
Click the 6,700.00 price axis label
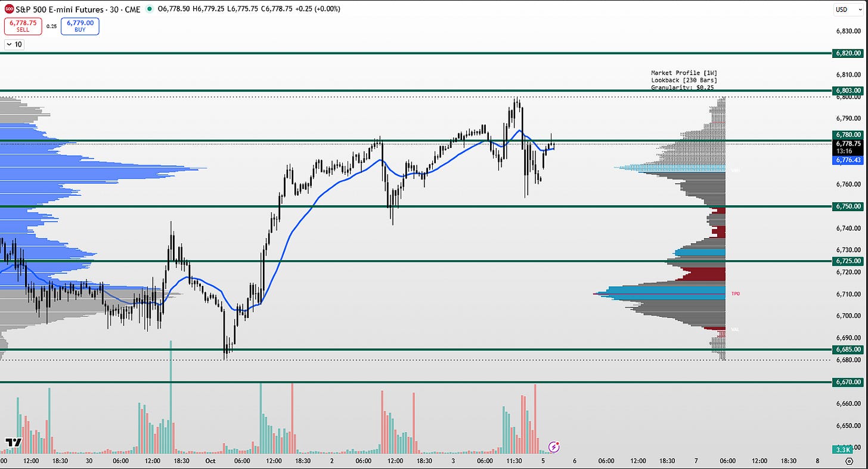point(847,316)
